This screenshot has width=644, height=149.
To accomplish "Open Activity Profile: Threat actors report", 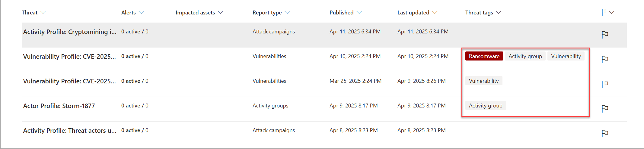I will [x=70, y=131].
